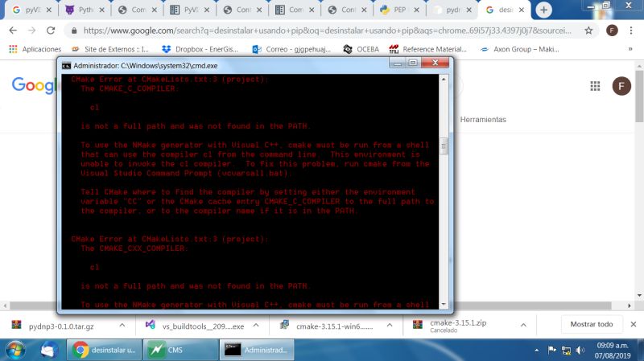Screen dimensions: 644x361
Task: Open the Aplicaciones bookmarks shortcut
Action: (35, 49)
